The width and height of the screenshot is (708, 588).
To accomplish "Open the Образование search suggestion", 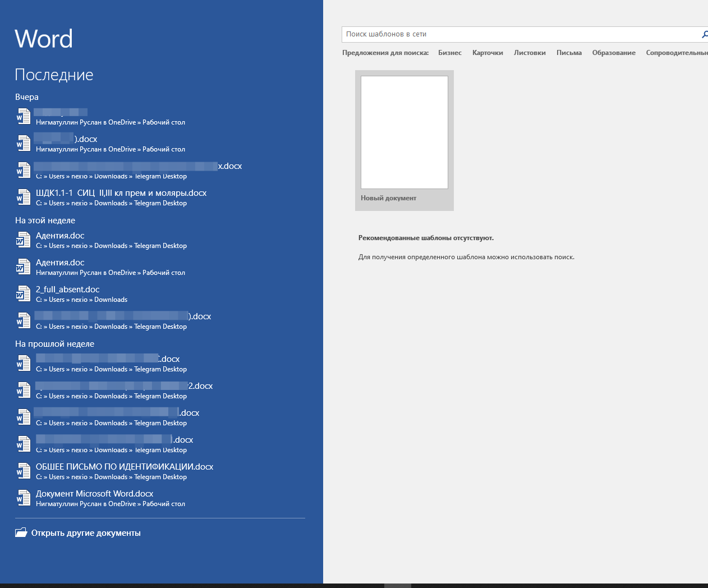I will pos(614,53).
